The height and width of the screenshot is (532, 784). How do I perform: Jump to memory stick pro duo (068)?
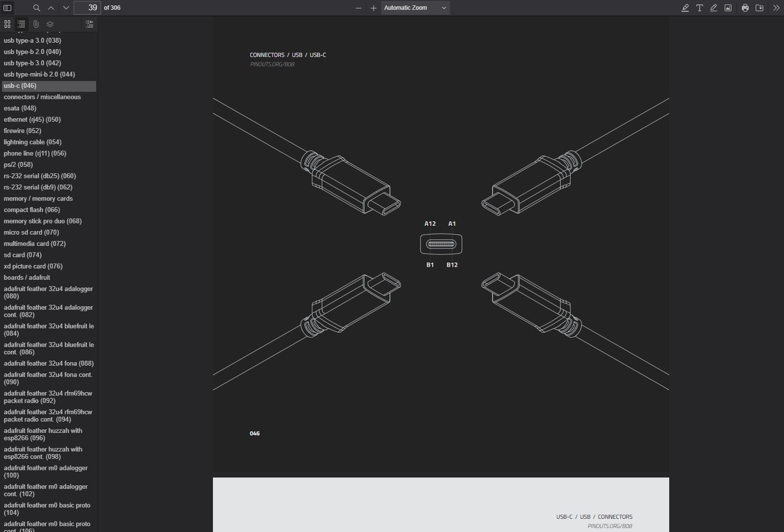[43, 221]
